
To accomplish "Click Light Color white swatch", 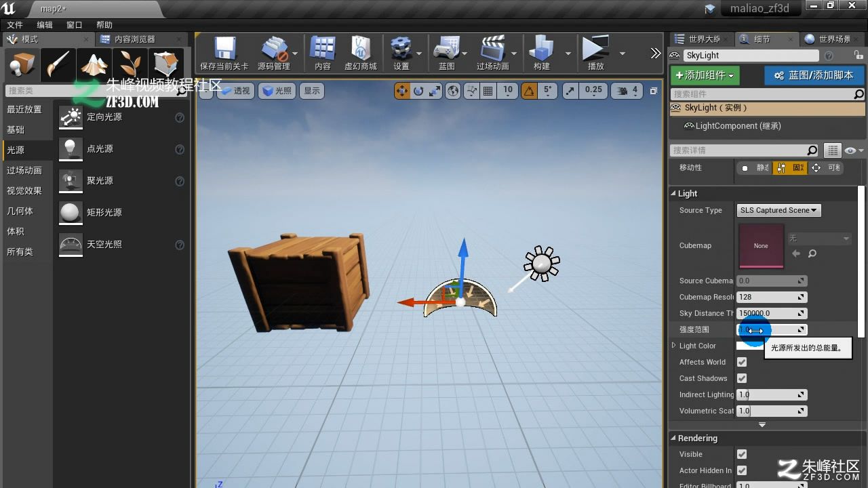I will coord(749,346).
